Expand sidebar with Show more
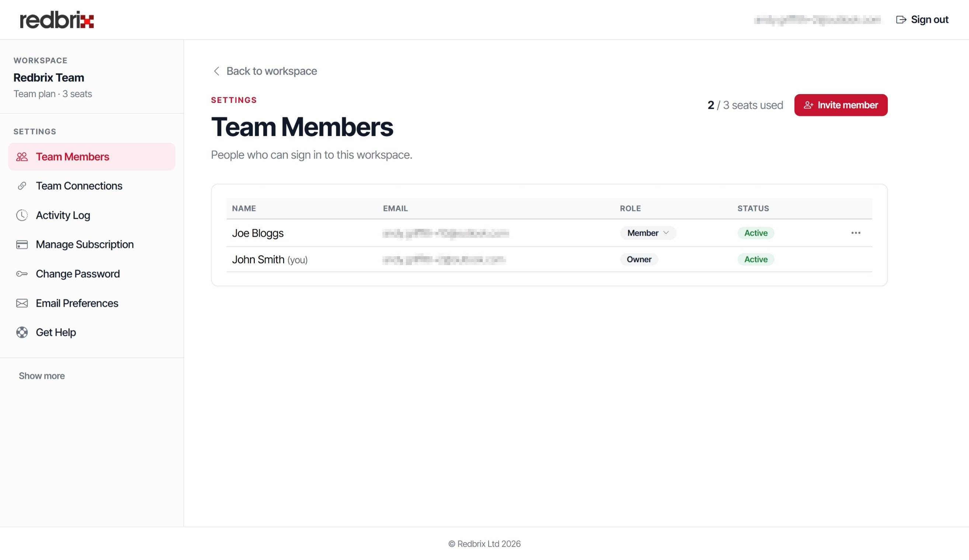Screen dimensions: 969x560 42,376
